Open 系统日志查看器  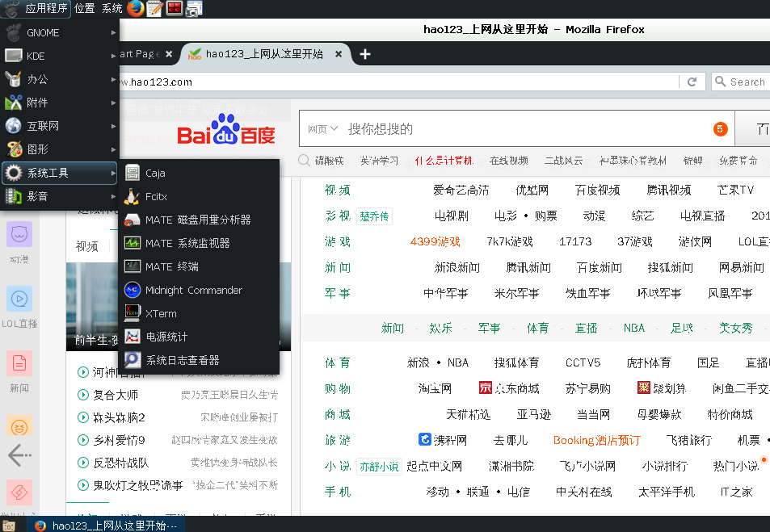[x=199, y=360]
